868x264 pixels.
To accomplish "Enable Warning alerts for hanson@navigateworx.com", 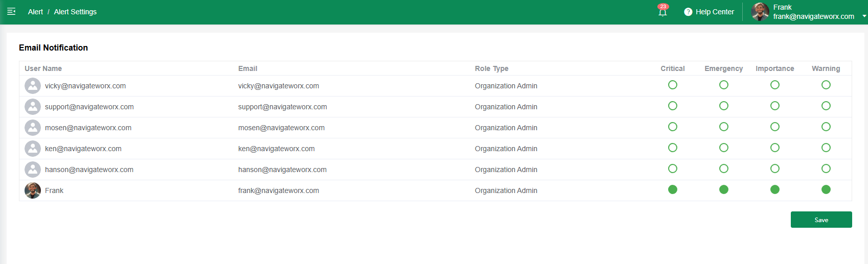I will [x=826, y=169].
